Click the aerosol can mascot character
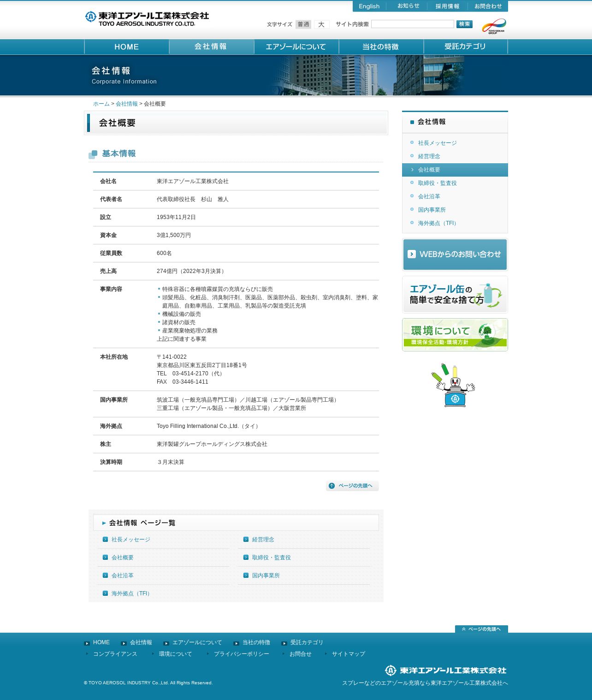The image size is (592, 700). (453, 385)
